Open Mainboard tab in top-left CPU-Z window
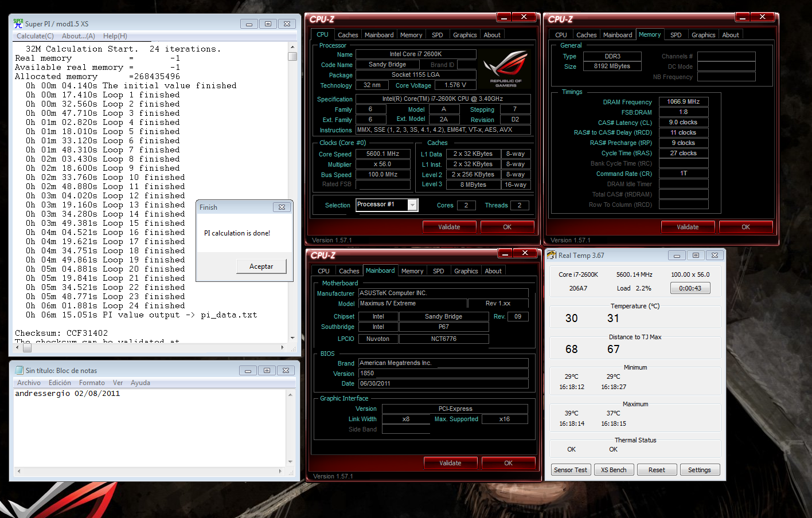 click(x=379, y=35)
